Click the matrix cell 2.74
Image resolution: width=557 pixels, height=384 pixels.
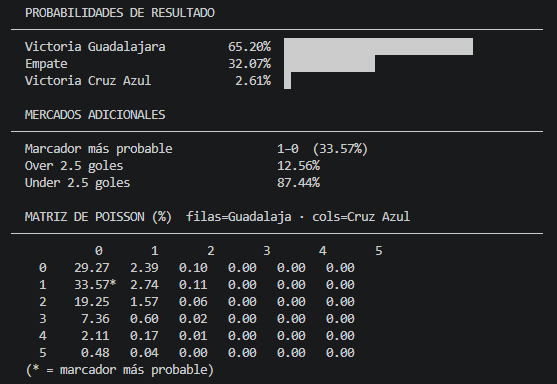144,285
